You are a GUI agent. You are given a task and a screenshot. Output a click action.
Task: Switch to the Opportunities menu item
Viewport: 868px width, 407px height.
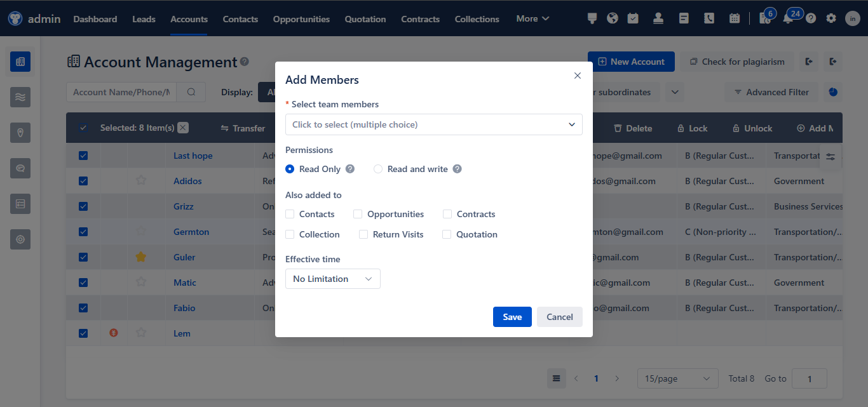(301, 19)
